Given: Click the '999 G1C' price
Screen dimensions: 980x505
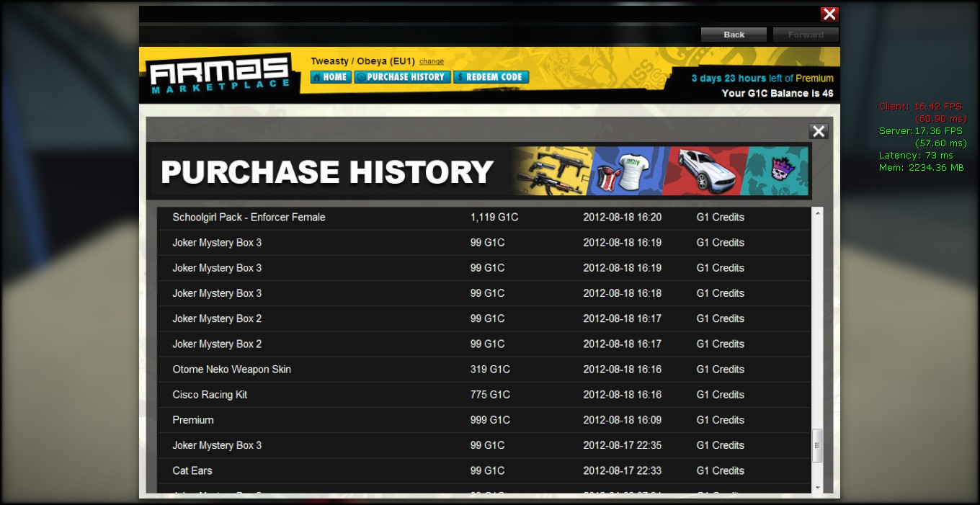Looking at the screenshot, I should coord(490,420).
